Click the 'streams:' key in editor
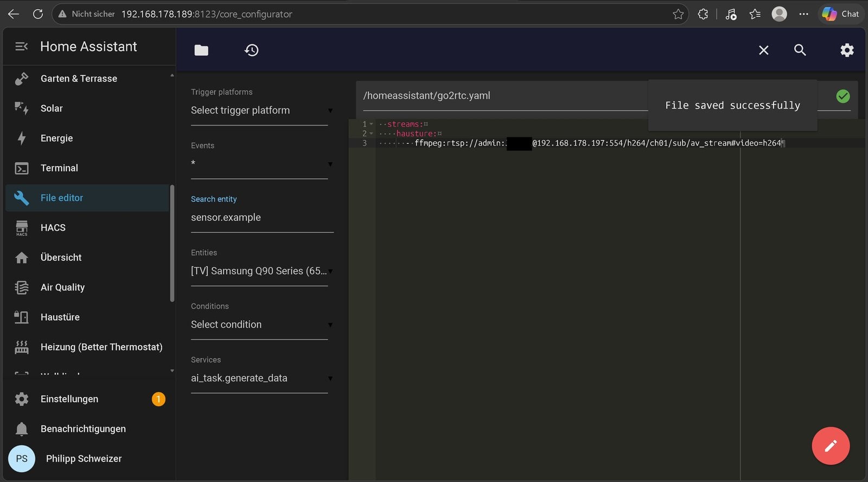Viewport: 868px width, 482px height. pyautogui.click(x=405, y=124)
